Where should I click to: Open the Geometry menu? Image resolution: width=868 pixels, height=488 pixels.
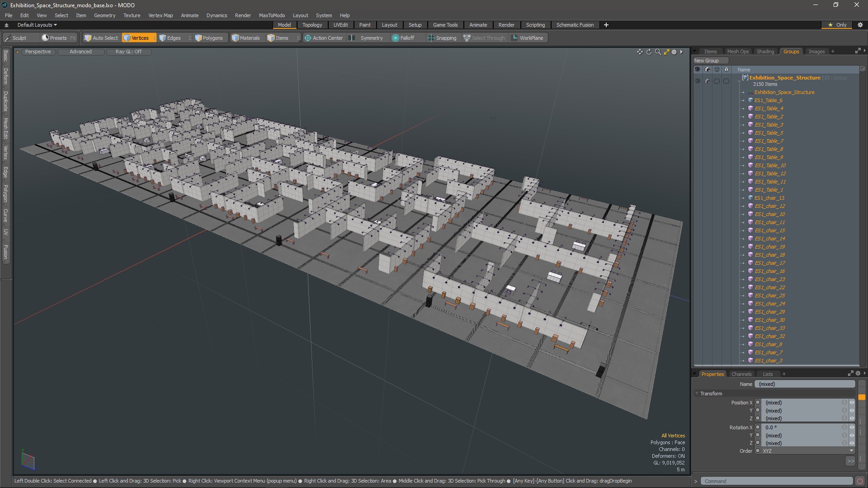pos(104,15)
